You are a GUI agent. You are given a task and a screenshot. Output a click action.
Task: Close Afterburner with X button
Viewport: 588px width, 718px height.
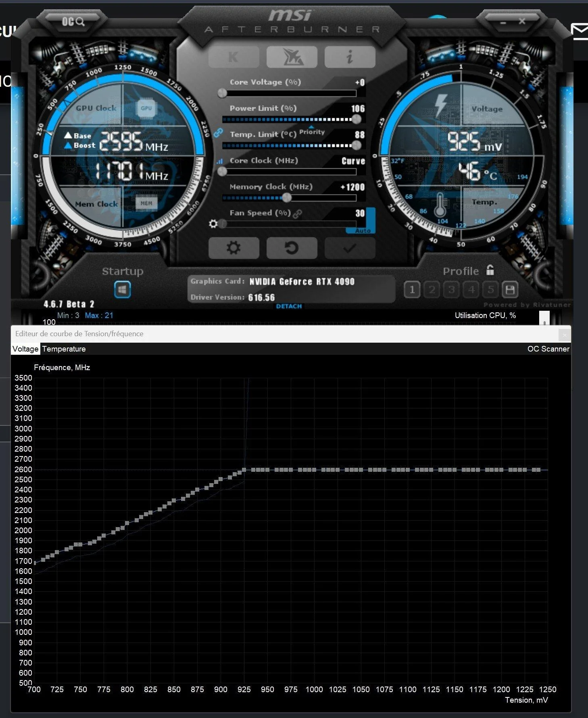coord(522,21)
